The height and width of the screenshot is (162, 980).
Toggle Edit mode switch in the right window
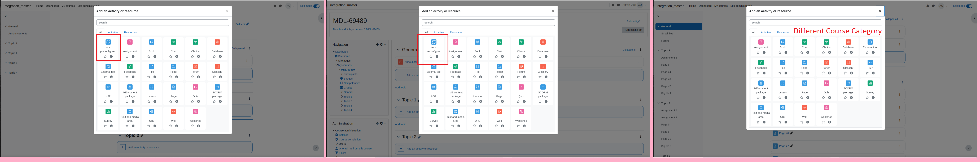click(x=969, y=6)
